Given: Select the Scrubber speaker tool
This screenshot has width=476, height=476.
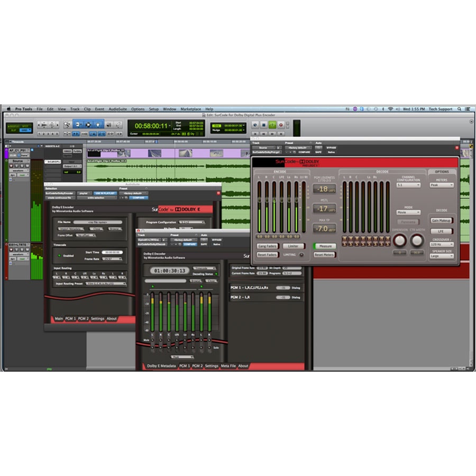Looking at the screenshot, I should pos(108,124).
